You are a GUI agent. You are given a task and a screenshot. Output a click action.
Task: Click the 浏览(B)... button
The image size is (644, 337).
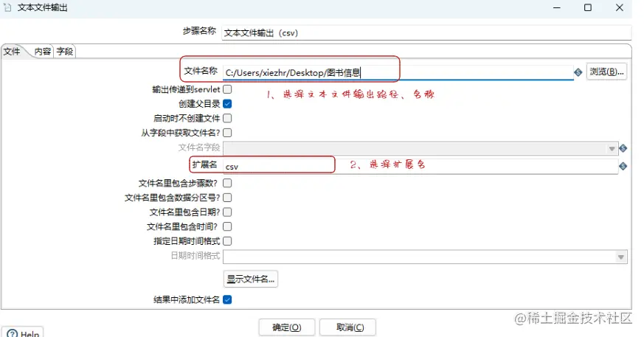click(x=606, y=72)
